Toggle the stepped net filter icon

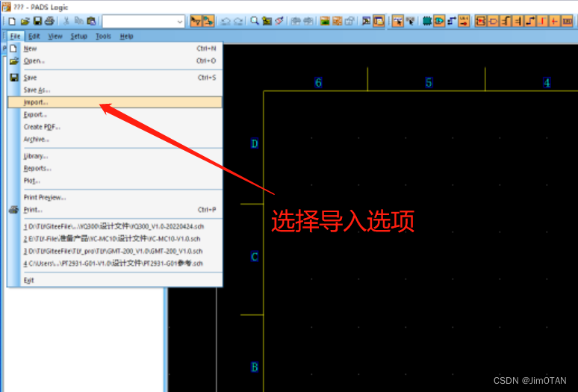point(506,22)
